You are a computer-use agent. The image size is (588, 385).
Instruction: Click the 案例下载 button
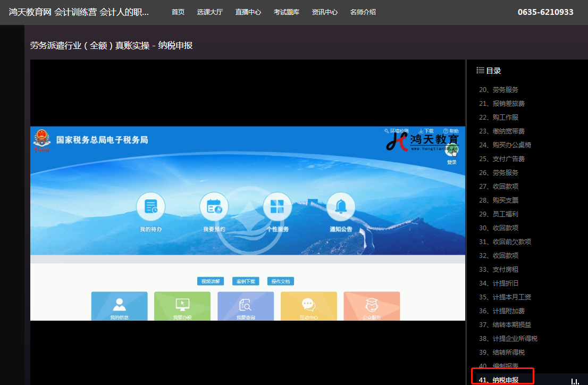pyautogui.click(x=246, y=281)
